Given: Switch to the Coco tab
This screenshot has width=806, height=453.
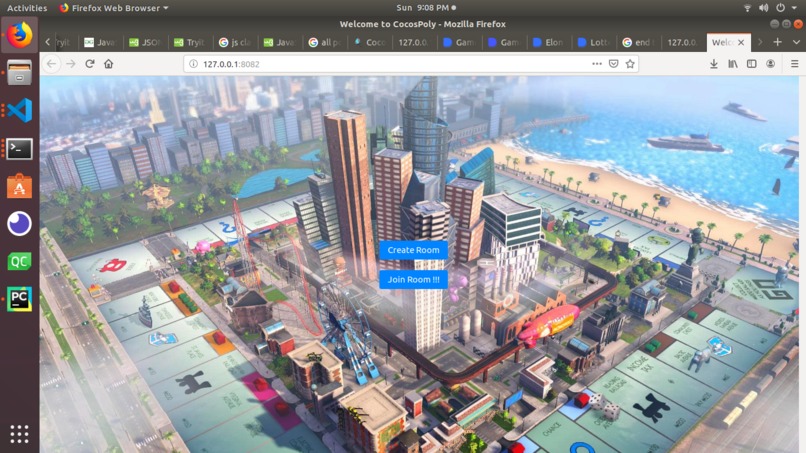Looking at the screenshot, I should coord(370,42).
